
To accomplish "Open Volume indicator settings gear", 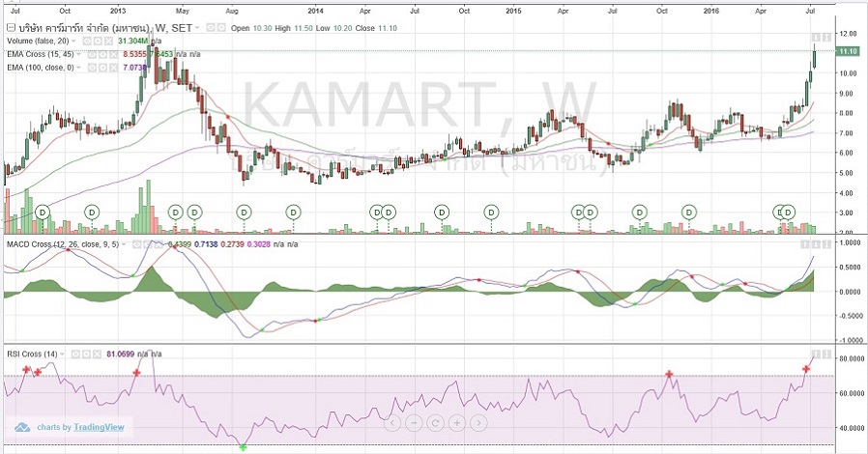I will pyautogui.click(x=98, y=41).
